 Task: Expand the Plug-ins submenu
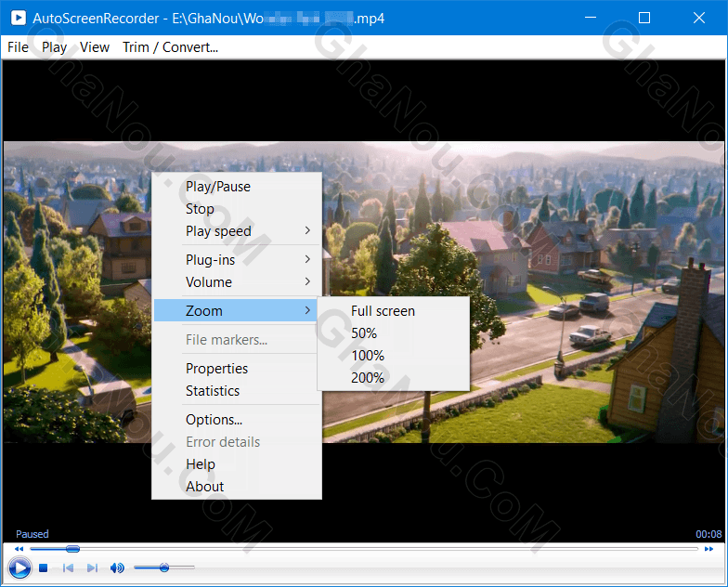[237, 260]
